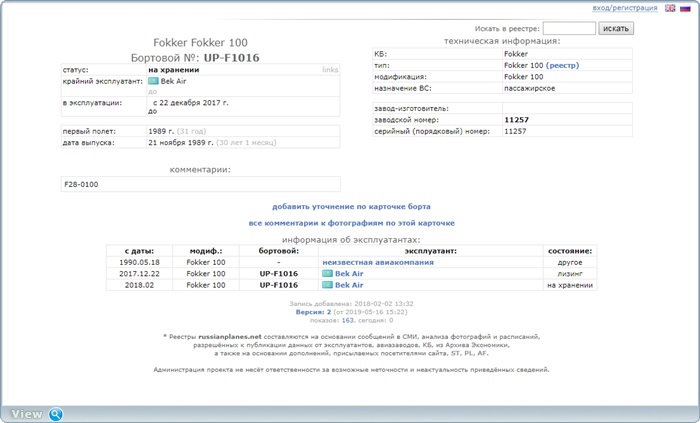Click the faded links label in status row
The height and width of the screenshot is (423, 700).
(330, 70)
